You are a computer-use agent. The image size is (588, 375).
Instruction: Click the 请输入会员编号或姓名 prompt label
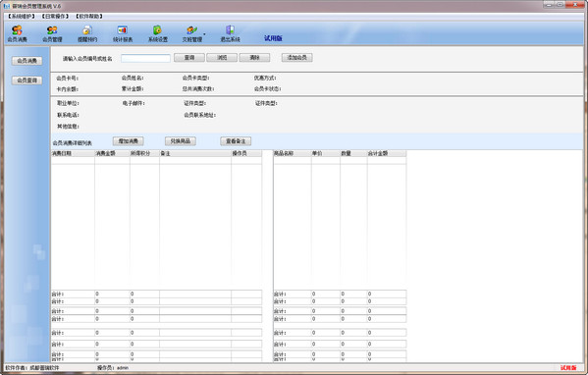click(x=87, y=59)
